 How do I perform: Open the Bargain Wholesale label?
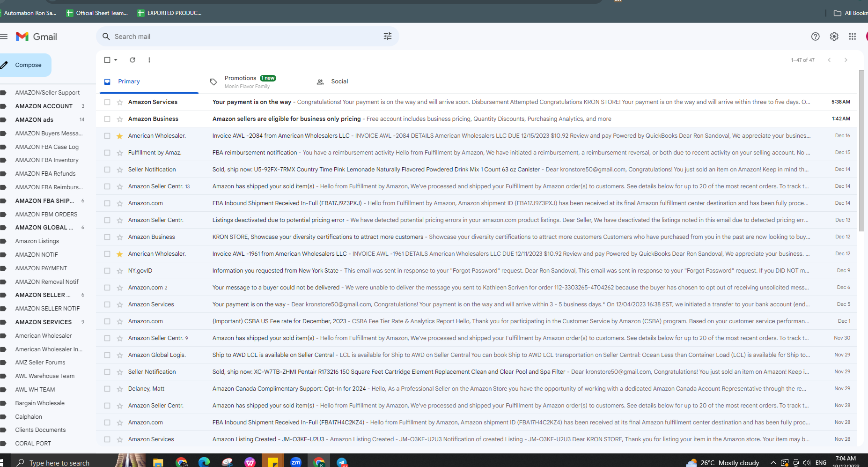40,403
